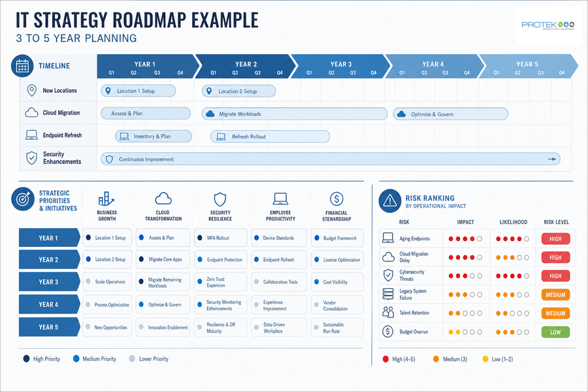Click the Strategic Priorities target icon
Viewport: 588px width, 392px height.
[x=22, y=199]
